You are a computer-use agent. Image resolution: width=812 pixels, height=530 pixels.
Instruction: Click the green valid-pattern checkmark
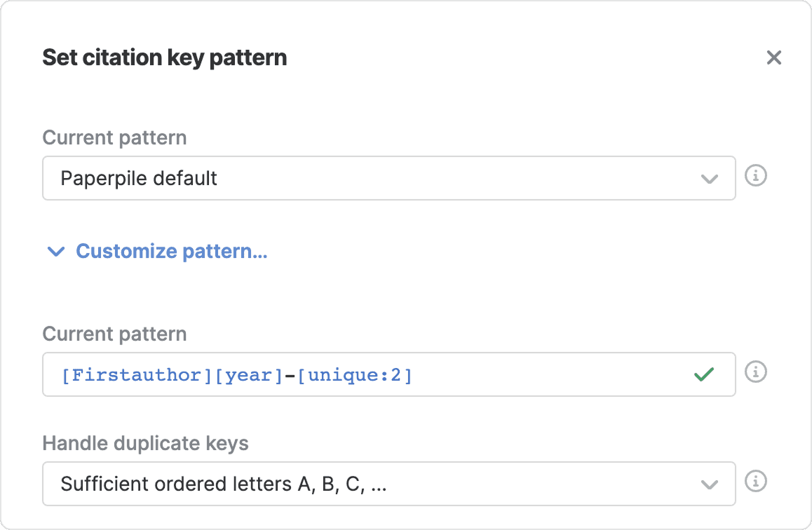pos(703,374)
